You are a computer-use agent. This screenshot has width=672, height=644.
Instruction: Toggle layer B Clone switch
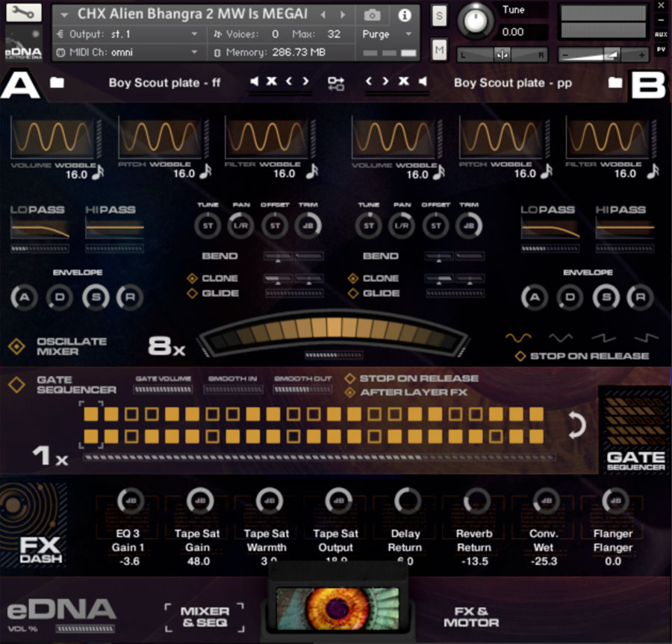click(x=352, y=278)
